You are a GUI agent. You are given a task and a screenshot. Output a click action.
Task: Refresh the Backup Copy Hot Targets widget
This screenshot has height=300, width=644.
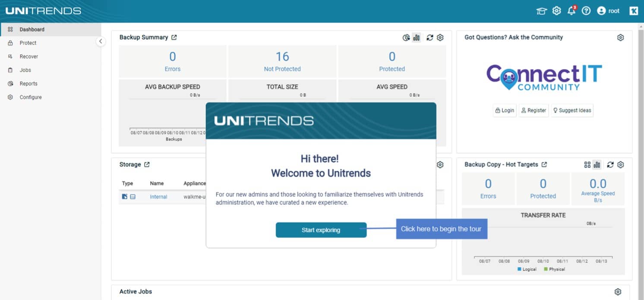click(610, 164)
